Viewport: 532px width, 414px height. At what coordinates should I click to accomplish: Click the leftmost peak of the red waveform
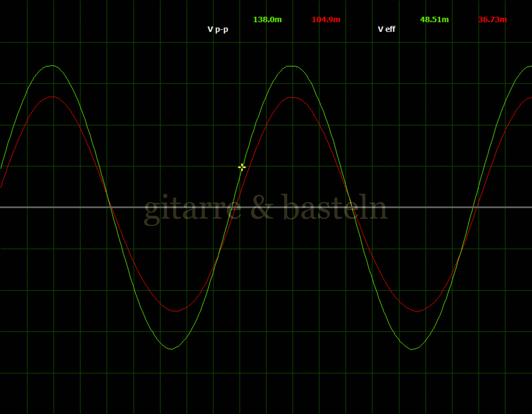point(52,97)
